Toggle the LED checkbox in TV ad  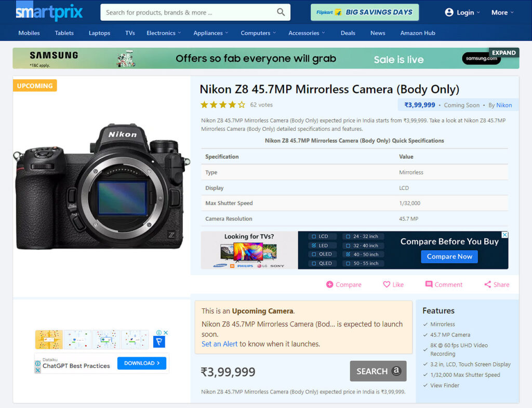(x=314, y=246)
